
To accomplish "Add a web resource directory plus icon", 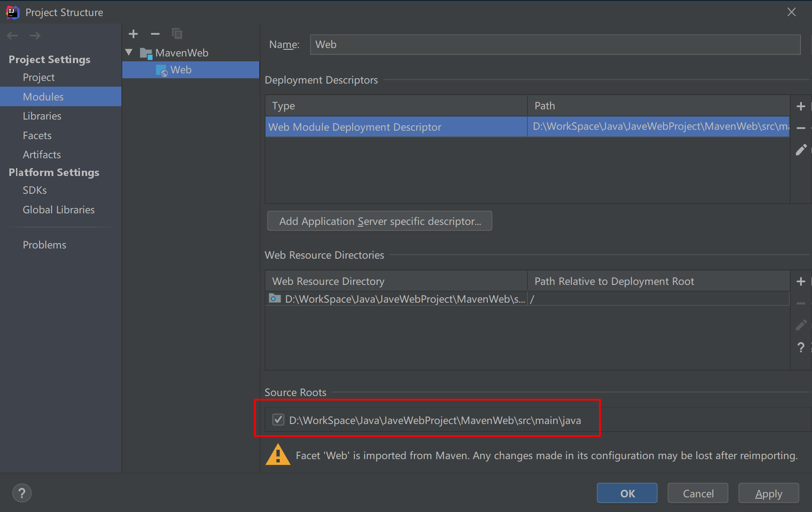I will (x=801, y=281).
